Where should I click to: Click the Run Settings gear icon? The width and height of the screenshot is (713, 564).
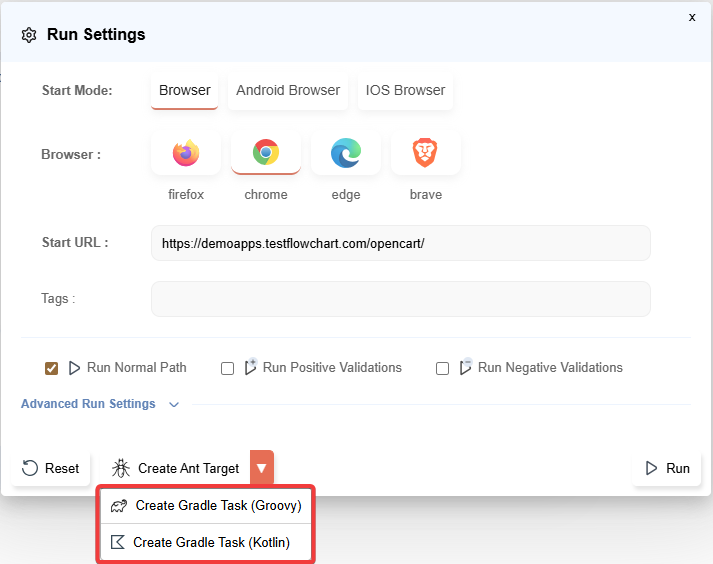[x=29, y=35]
